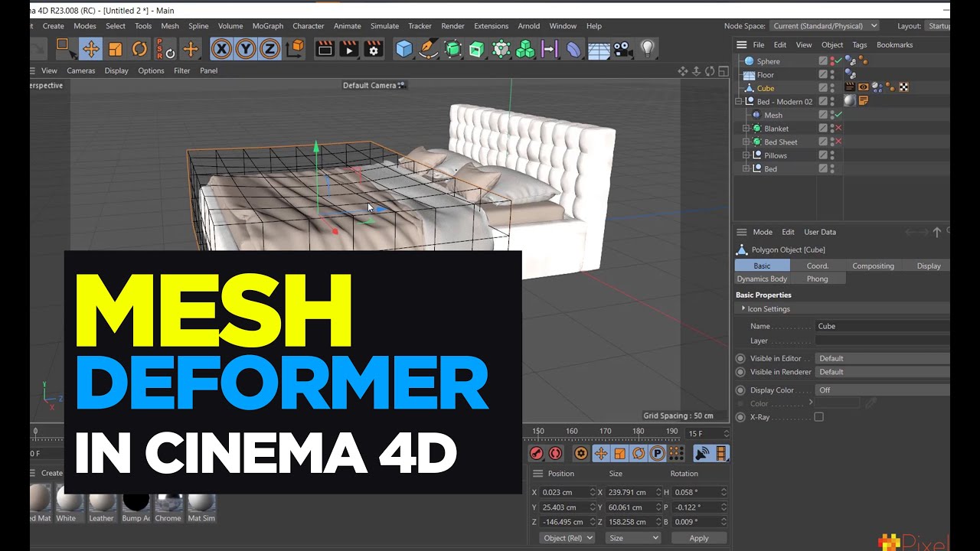980x551 pixels.
Task: Toggle Visible in Editor animation dot
Action: [740, 358]
